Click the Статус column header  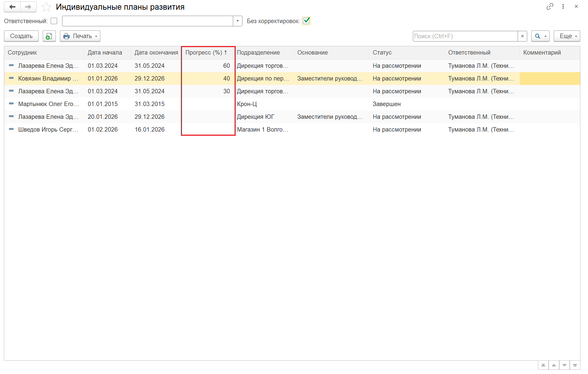point(382,53)
